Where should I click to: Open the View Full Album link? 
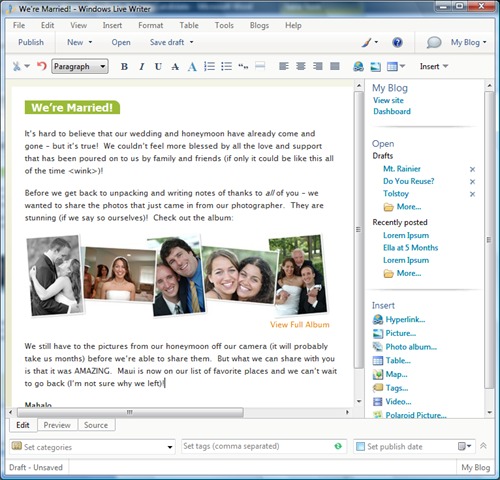tap(300, 325)
